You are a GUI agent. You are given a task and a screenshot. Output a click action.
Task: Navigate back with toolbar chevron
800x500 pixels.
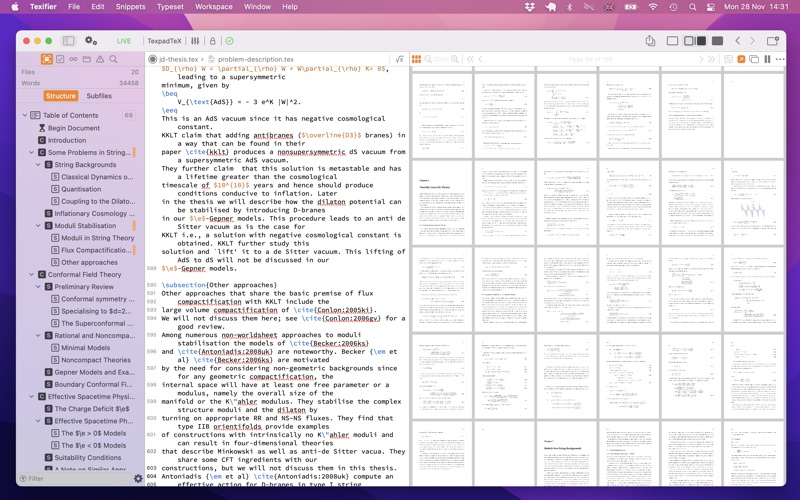[x=737, y=41]
